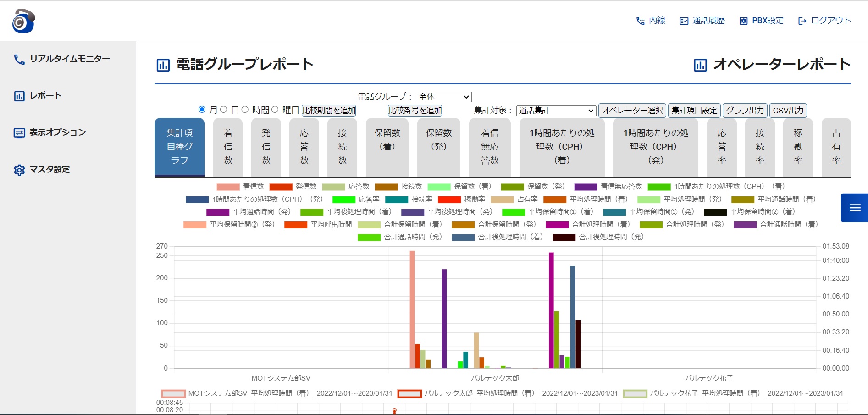Screen dimensions: 868x415
Task: Open the 電話グループ dropdown
Action: pyautogui.click(x=444, y=97)
